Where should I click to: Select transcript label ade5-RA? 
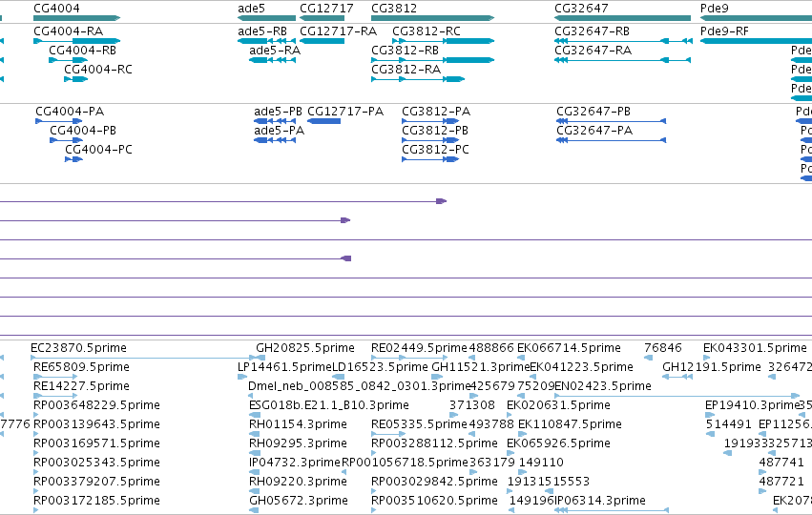pos(275,51)
